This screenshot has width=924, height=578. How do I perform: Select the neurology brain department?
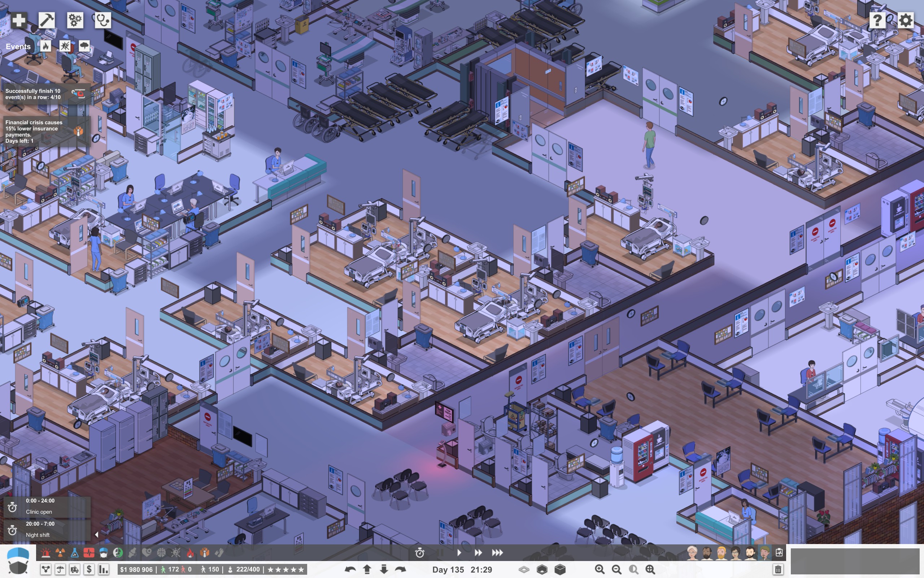[161, 552]
